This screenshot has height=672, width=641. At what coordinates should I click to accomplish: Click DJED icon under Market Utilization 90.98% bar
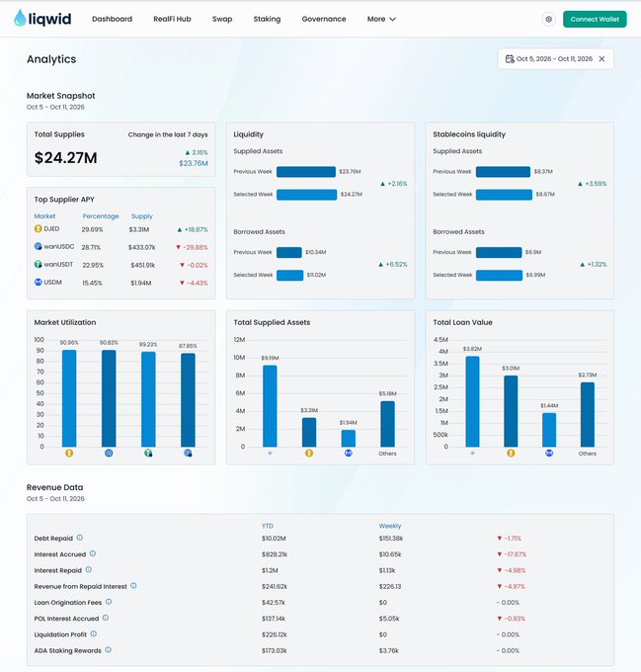[69, 453]
